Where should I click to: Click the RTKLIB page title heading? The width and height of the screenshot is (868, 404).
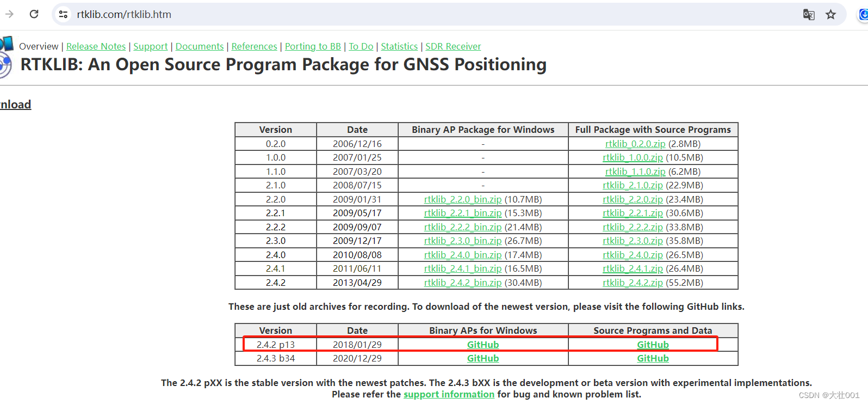click(x=283, y=64)
